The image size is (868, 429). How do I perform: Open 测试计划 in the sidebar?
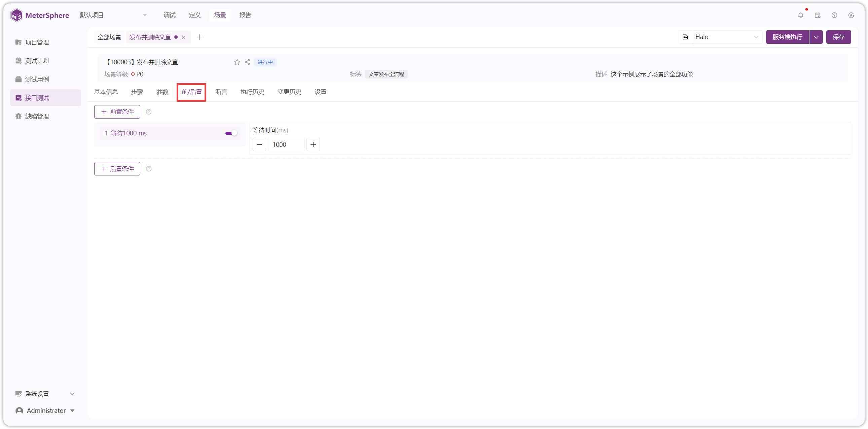coord(45,61)
